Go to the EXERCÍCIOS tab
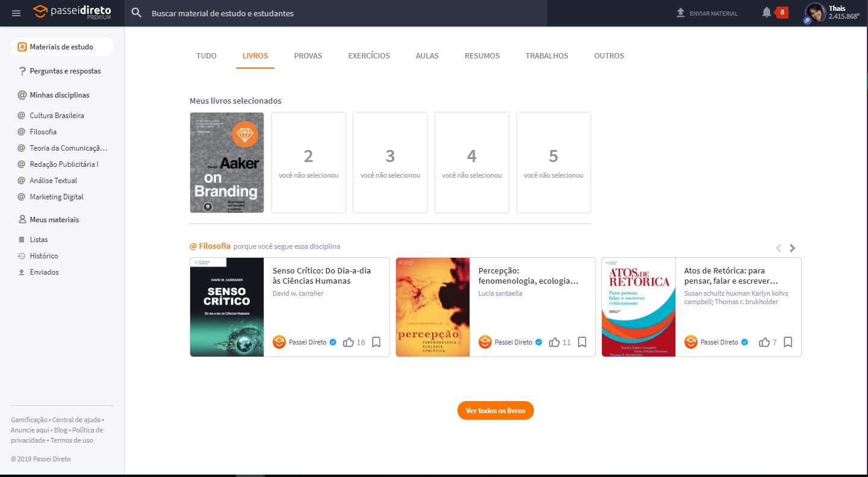Screen dimensions: 868x477 click(x=369, y=56)
